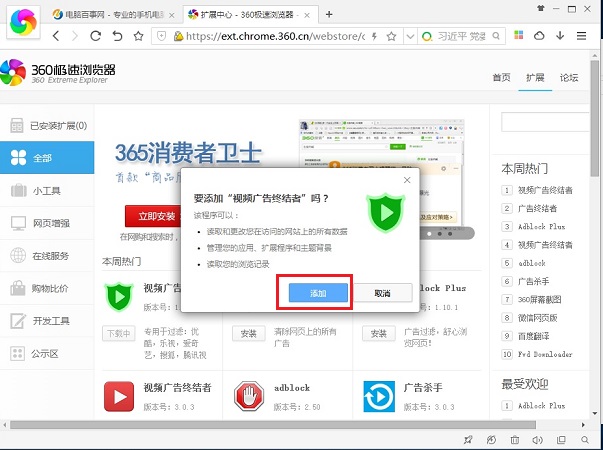
Task: Click the lightning speed mode icon
Action: [x=374, y=36]
